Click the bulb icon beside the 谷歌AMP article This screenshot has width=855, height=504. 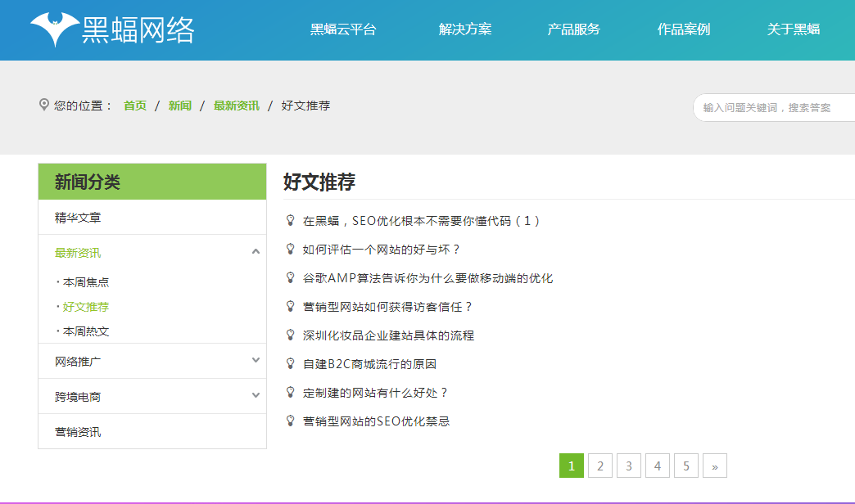(x=288, y=278)
